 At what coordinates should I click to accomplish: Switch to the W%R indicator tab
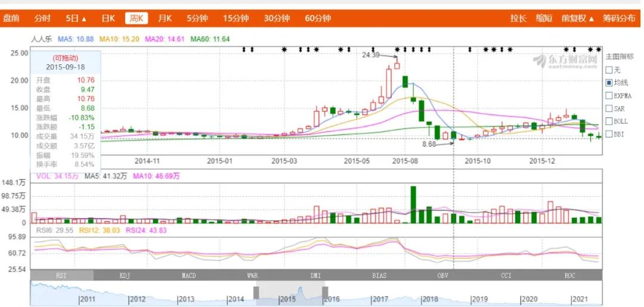point(252,275)
